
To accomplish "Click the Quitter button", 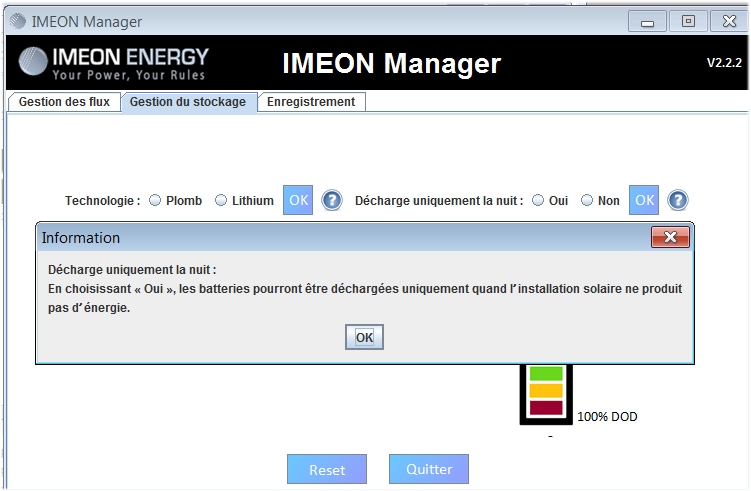I will point(429,469).
